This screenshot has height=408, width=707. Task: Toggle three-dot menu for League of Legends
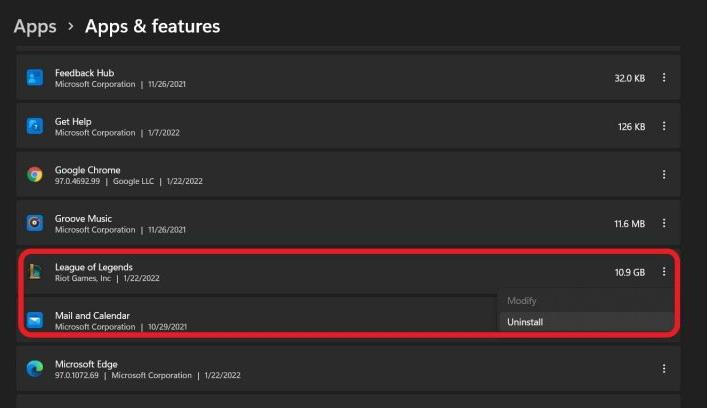(x=664, y=271)
